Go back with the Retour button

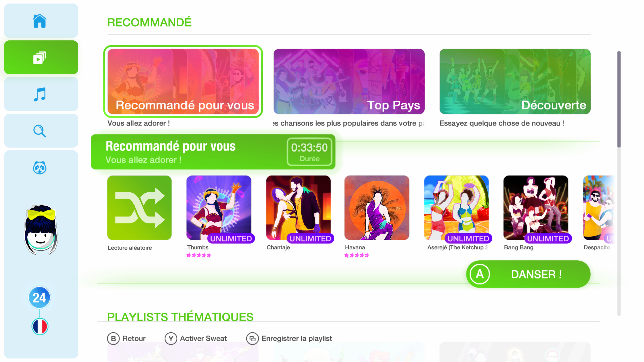pos(126,339)
